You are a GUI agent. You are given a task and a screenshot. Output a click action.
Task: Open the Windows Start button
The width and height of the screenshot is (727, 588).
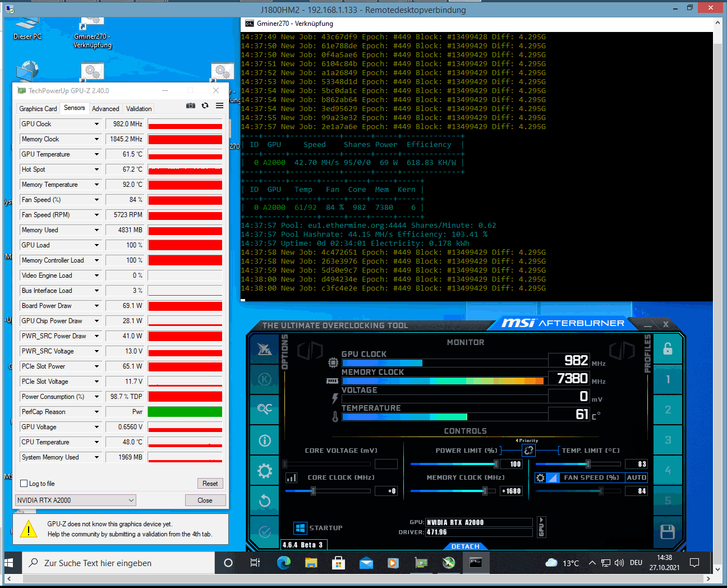tap(9, 563)
